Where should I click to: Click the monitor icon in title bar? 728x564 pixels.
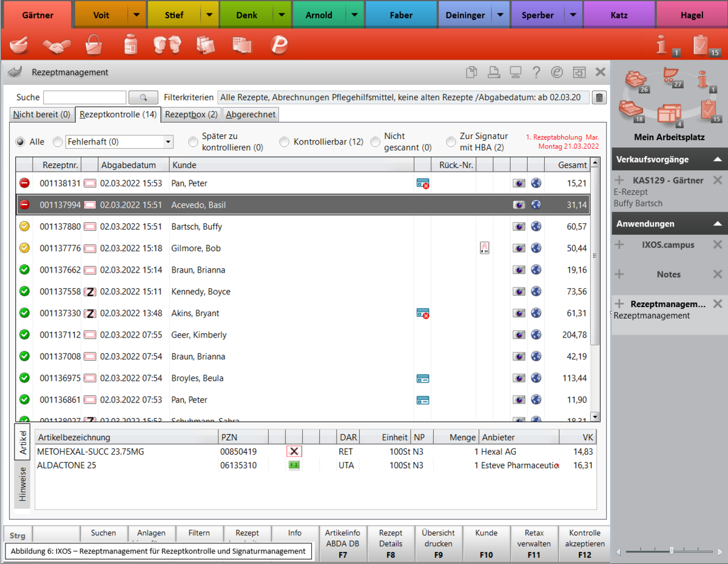pyautogui.click(x=516, y=72)
